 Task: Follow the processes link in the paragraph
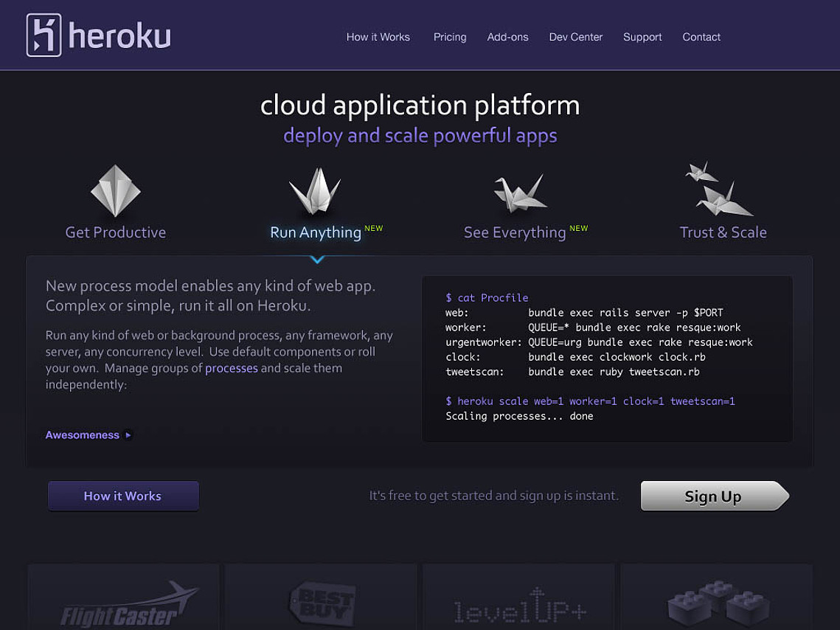[x=232, y=369]
